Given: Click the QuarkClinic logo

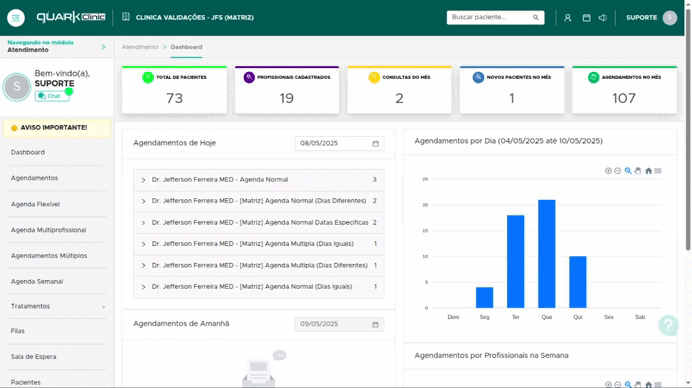Looking at the screenshot, I should [71, 17].
